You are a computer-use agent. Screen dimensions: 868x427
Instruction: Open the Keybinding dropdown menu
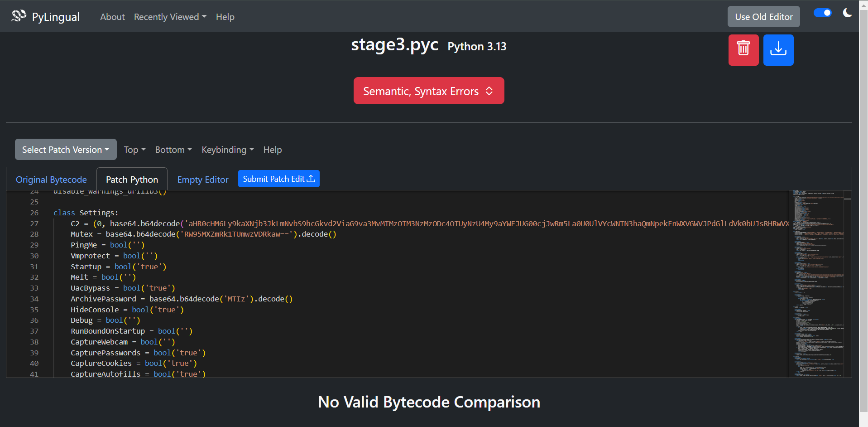pos(228,150)
